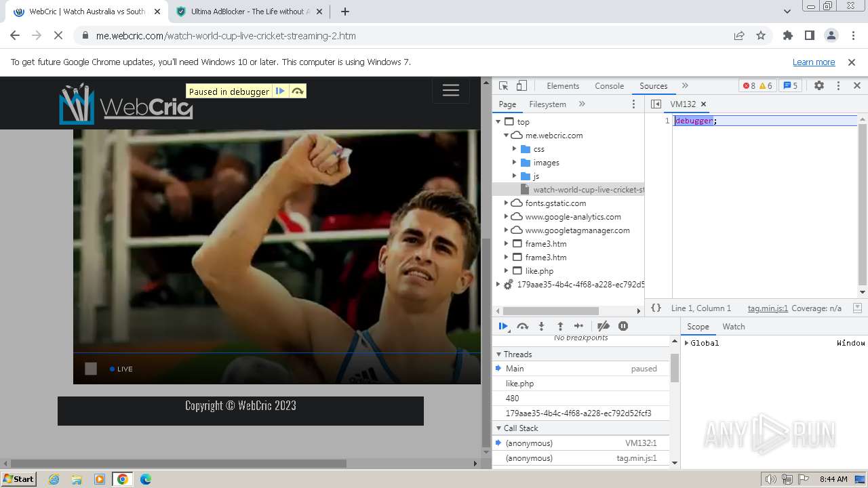
Task: Dismiss the Chrome update notification bar
Action: pyautogui.click(x=852, y=62)
